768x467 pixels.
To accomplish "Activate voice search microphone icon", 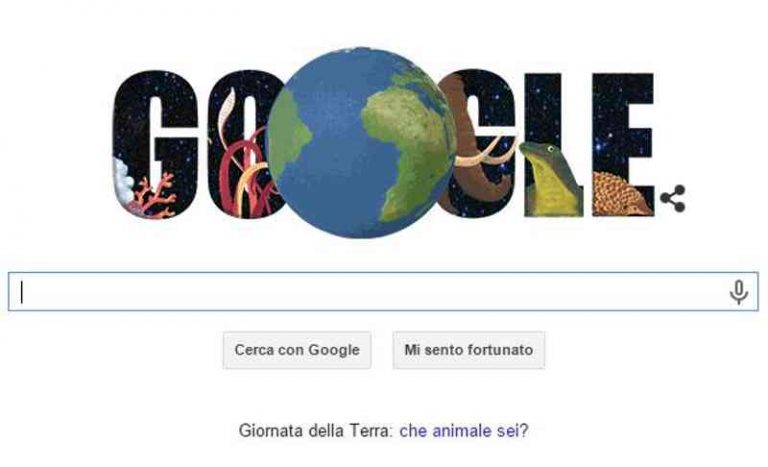I will point(738,292).
